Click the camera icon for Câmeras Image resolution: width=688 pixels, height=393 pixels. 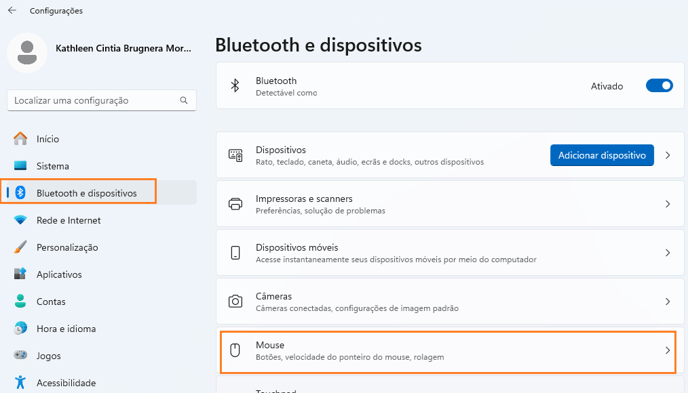click(x=235, y=301)
